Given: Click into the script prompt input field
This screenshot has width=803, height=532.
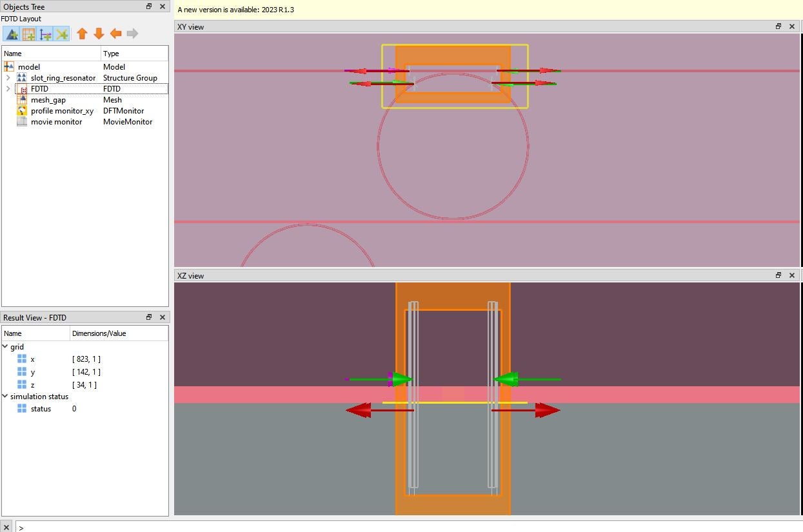Looking at the screenshot, I should 410,527.
